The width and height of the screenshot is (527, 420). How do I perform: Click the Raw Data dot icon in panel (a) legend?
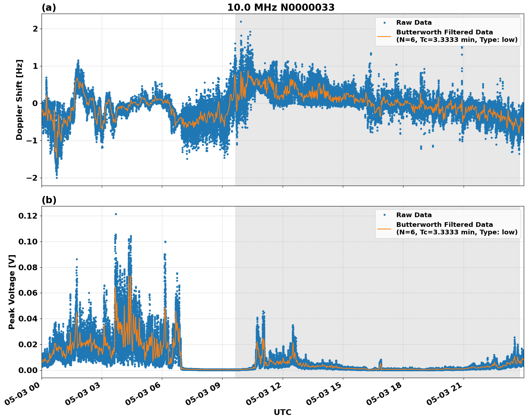click(x=384, y=22)
